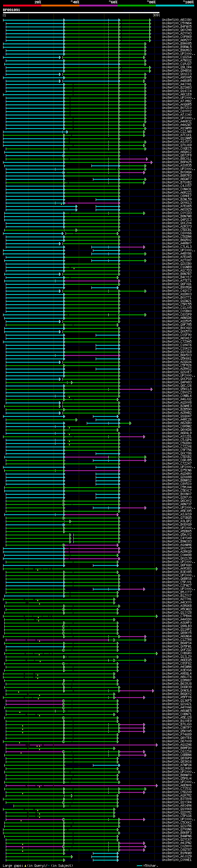Image resolution: width=197 pixels, height=868 pixels.
Task: Select hit UniRef100_C6VV66
Action: point(177,233)
